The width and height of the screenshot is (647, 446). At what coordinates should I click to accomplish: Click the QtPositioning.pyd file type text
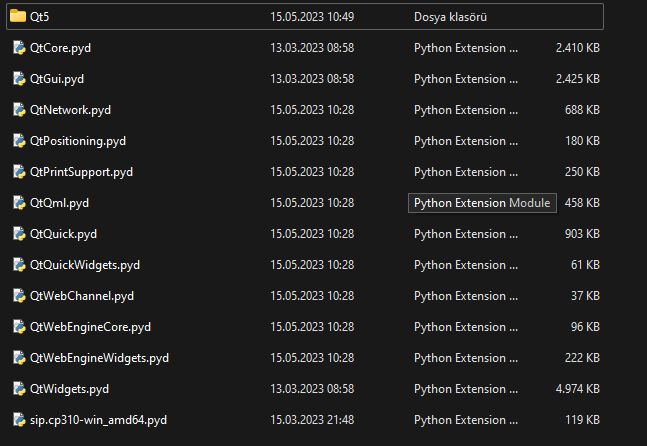pyautogui.click(x=466, y=141)
